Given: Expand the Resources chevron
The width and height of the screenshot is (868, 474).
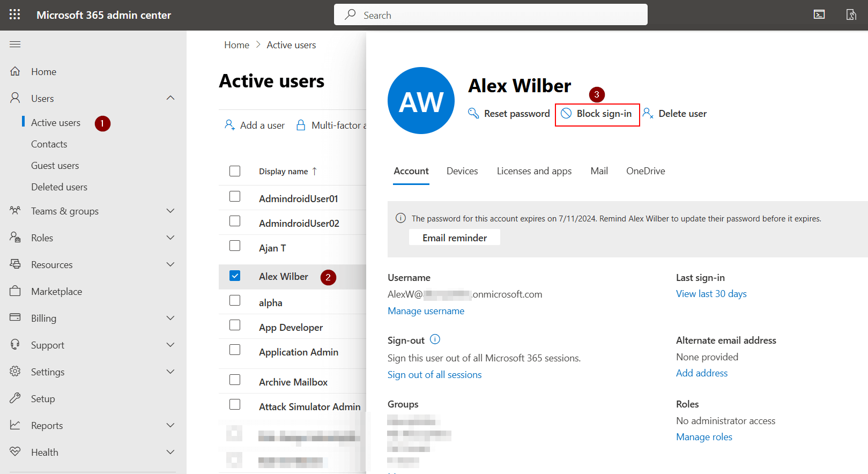Looking at the screenshot, I should point(170,264).
